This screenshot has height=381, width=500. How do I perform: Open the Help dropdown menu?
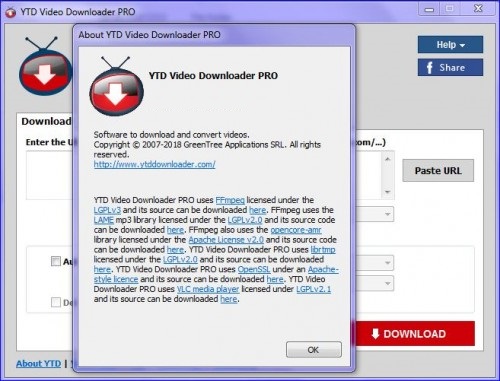pos(450,45)
